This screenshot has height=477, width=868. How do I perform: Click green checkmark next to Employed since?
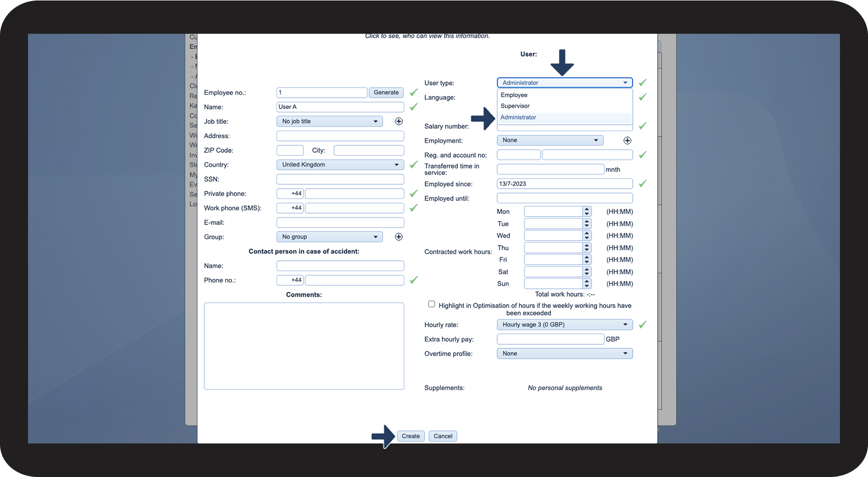click(642, 184)
